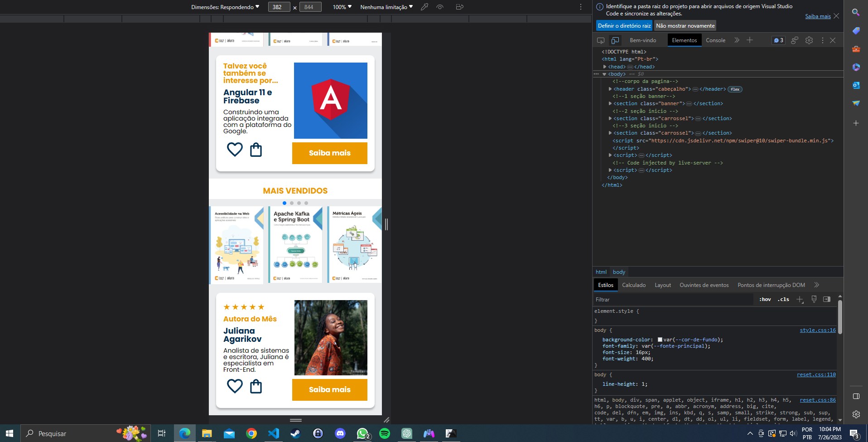Open Outlook icon in Edge sidebar

856,85
